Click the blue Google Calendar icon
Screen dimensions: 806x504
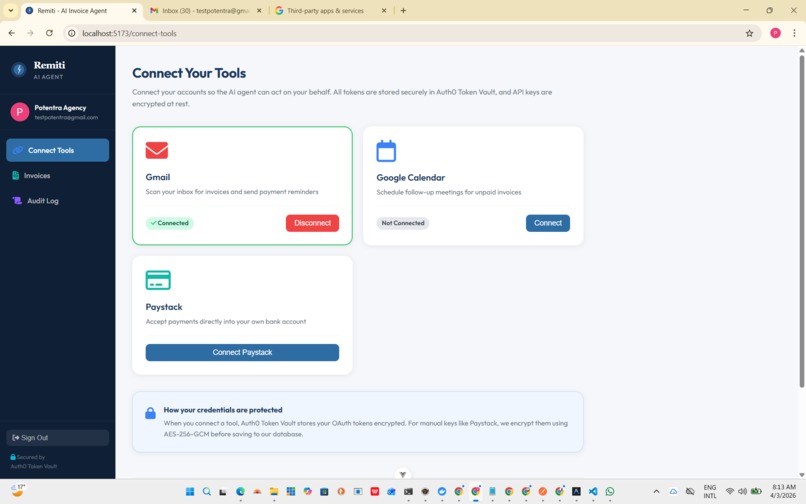point(386,151)
